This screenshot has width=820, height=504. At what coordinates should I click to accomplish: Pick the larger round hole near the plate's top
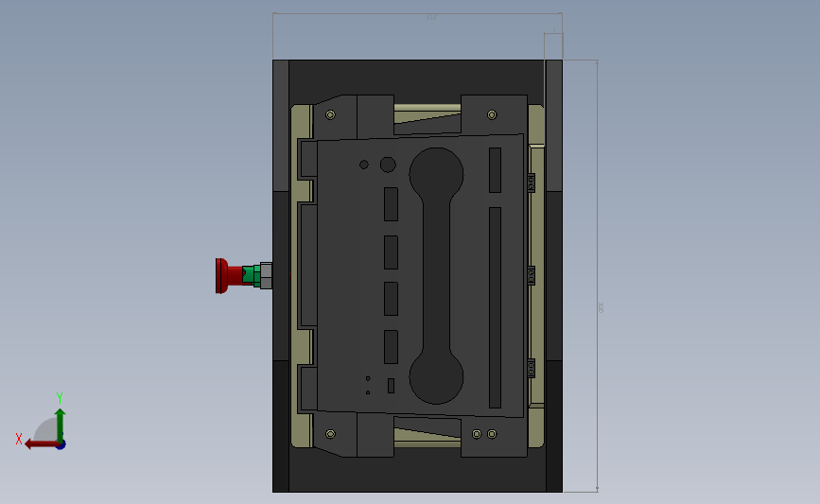click(388, 165)
